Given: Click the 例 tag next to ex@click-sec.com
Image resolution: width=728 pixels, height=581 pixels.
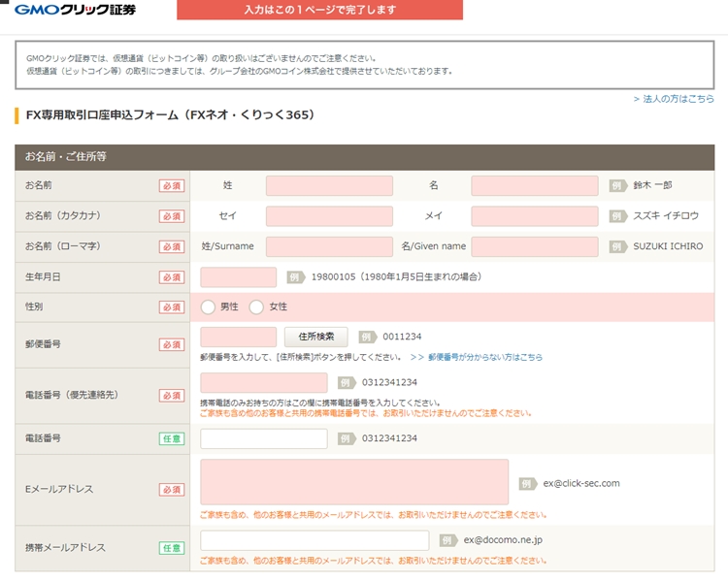Looking at the screenshot, I should point(527,484).
